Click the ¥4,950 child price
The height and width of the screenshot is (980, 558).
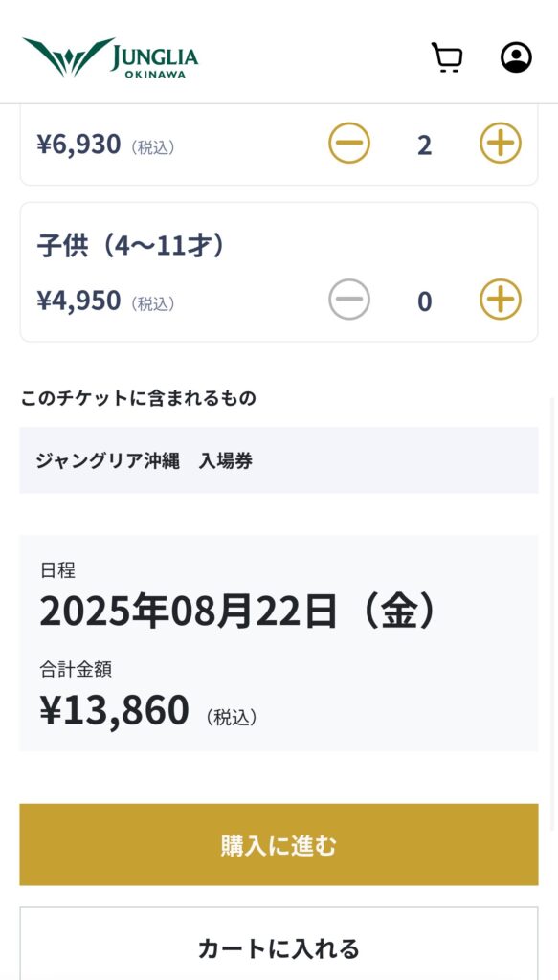[x=78, y=301]
